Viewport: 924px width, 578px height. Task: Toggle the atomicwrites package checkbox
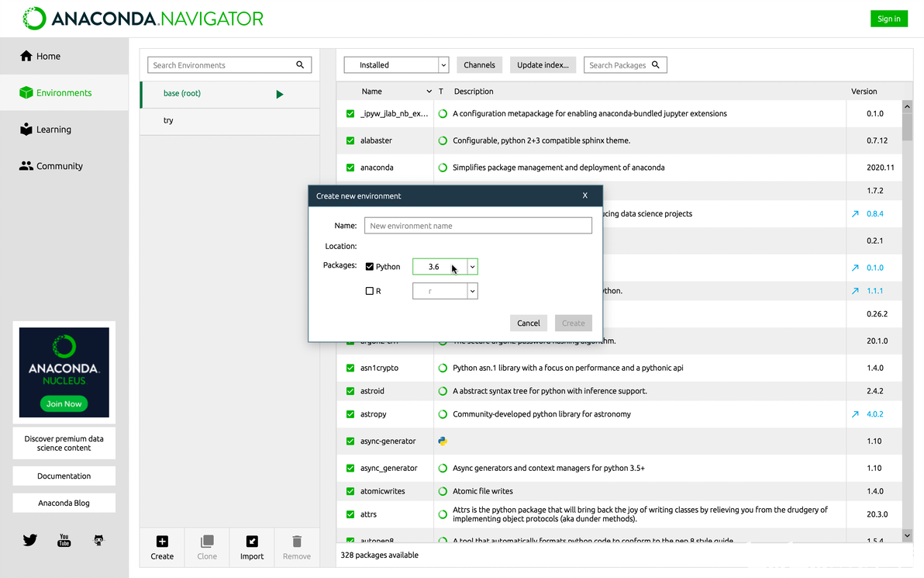pyautogui.click(x=350, y=491)
